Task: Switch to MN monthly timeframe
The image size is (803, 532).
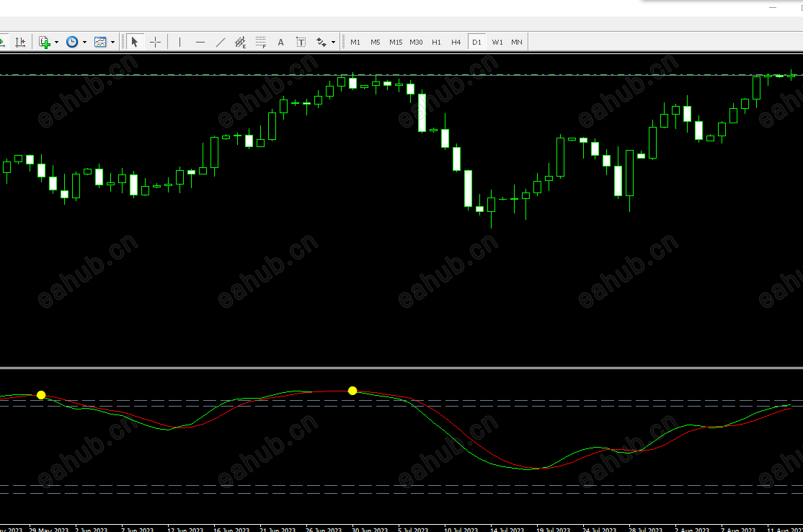Action: (x=517, y=42)
